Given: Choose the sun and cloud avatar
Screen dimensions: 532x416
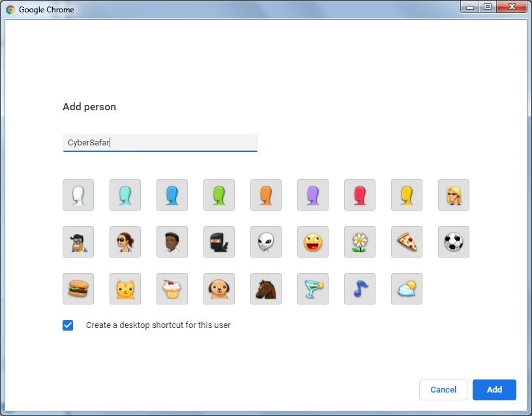Looking at the screenshot, I should pyautogui.click(x=407, y=289).
